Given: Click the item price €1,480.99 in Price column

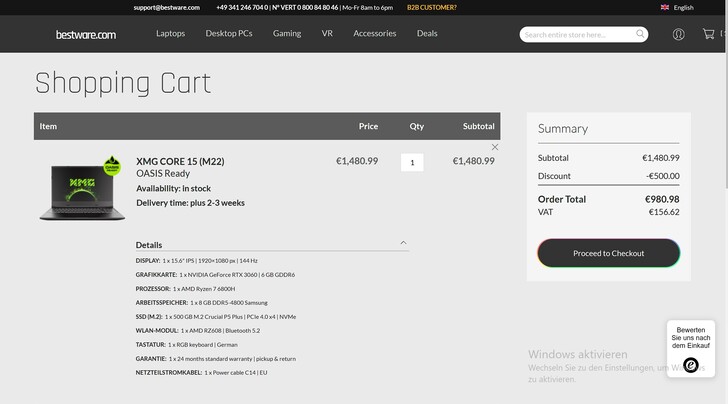Looking at the screenshot, I should coord(357,161).
